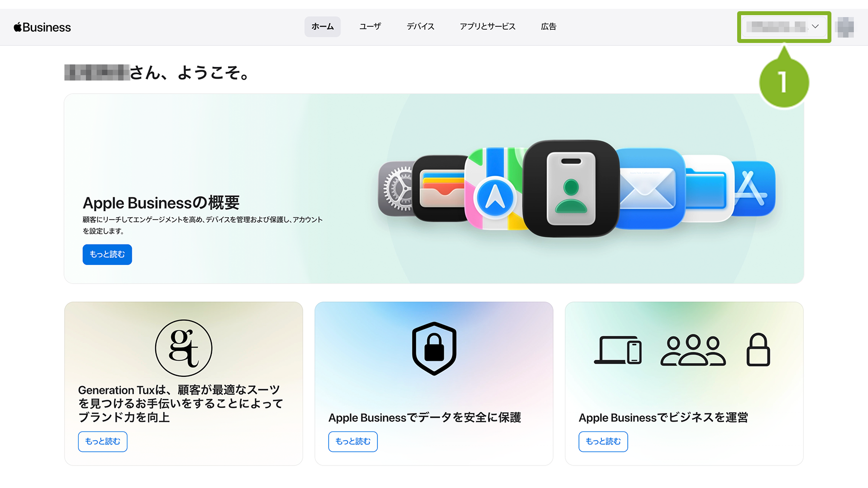
Task: Click the Mail envelope icon
Action: [648, 188]
